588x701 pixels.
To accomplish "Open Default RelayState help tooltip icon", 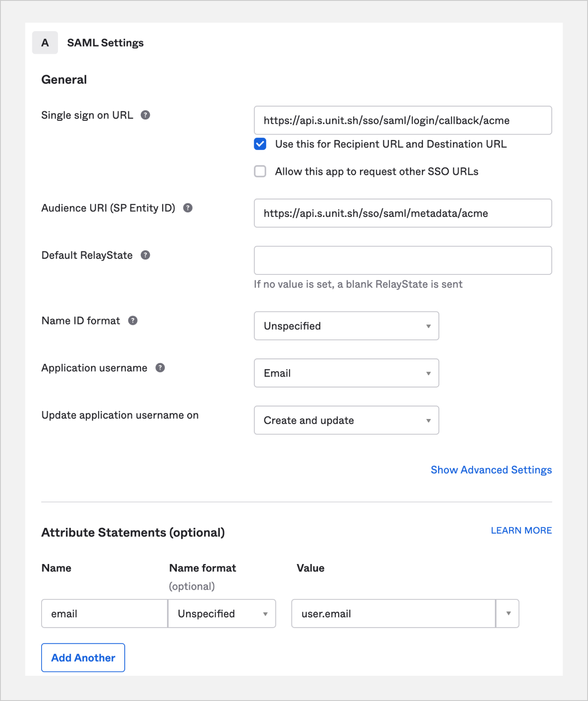I will pyautogui.click(x=145, y=255).
